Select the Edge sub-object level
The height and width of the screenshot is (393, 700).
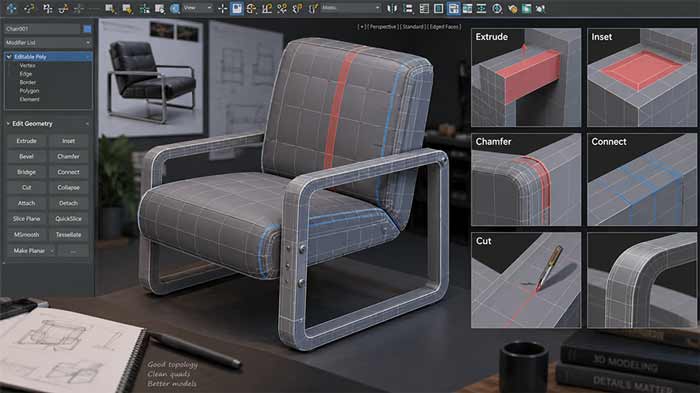tap(25, 74)
